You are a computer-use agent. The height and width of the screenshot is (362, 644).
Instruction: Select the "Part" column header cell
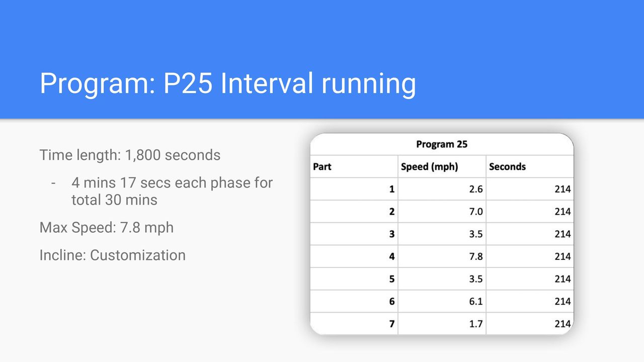354,166
